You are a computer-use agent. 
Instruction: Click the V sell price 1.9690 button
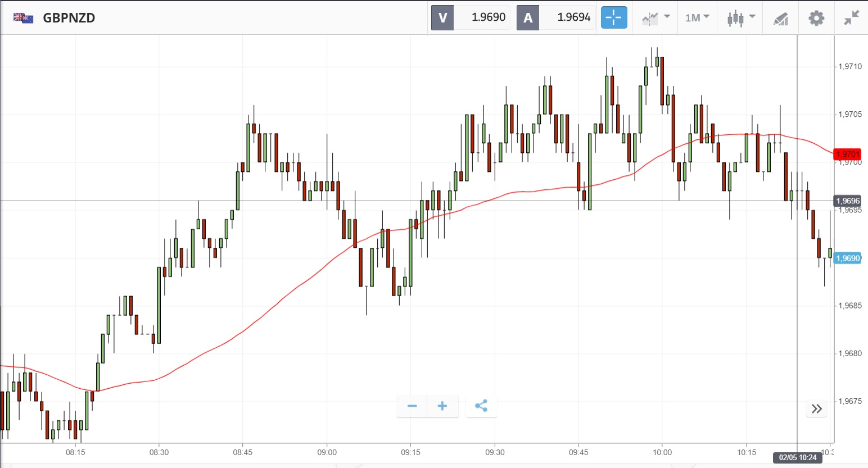coord(471,17)
